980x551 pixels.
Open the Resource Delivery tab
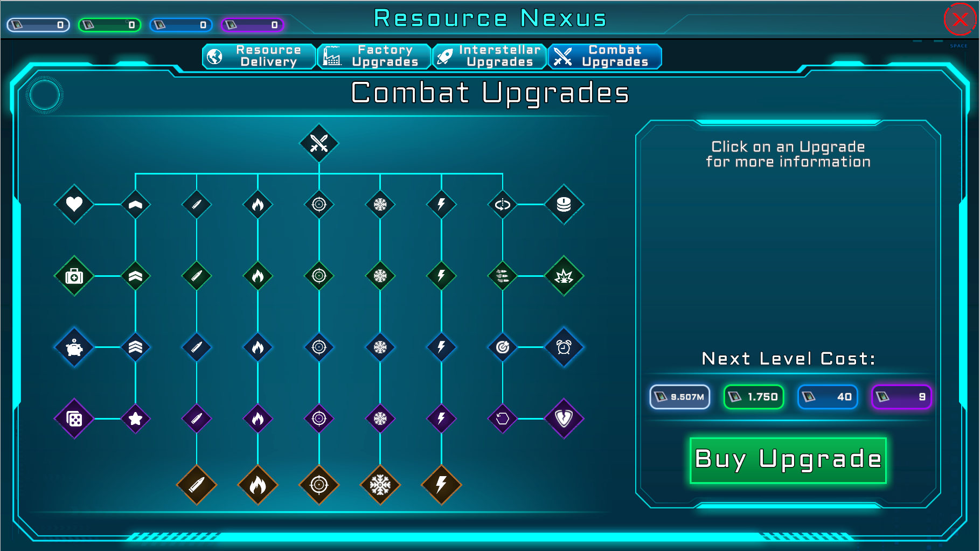coord(259,56)
